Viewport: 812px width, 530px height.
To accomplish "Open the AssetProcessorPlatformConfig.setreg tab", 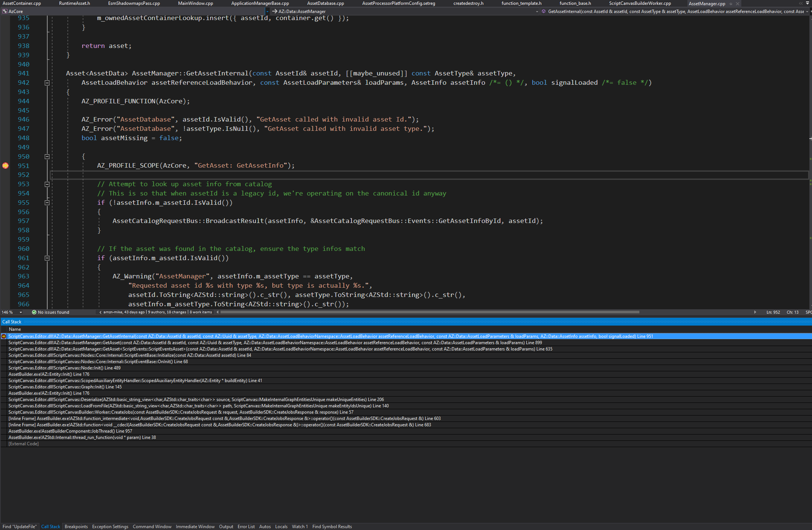I will click(399, 3).
